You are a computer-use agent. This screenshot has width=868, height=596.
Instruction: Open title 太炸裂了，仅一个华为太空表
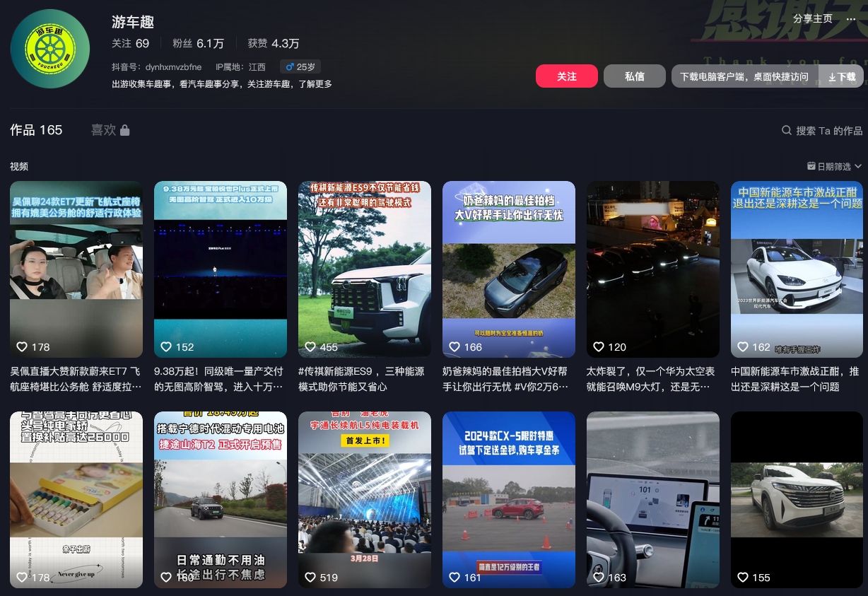click(x=651, y=379)
